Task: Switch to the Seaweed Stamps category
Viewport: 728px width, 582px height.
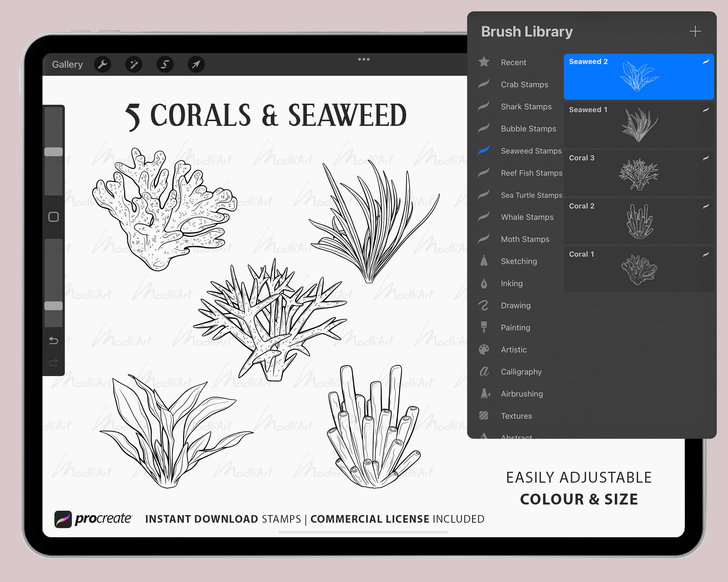Action: click(531, 151)
